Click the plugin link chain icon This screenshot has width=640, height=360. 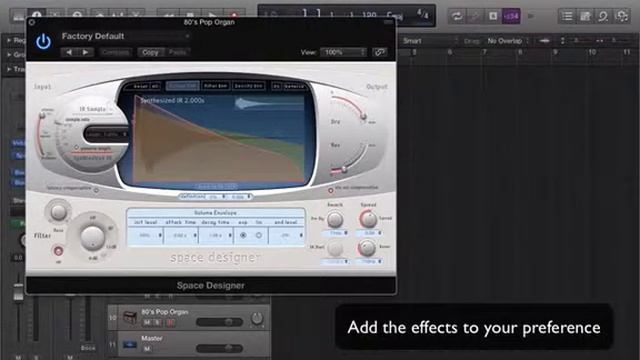[380, 52]
